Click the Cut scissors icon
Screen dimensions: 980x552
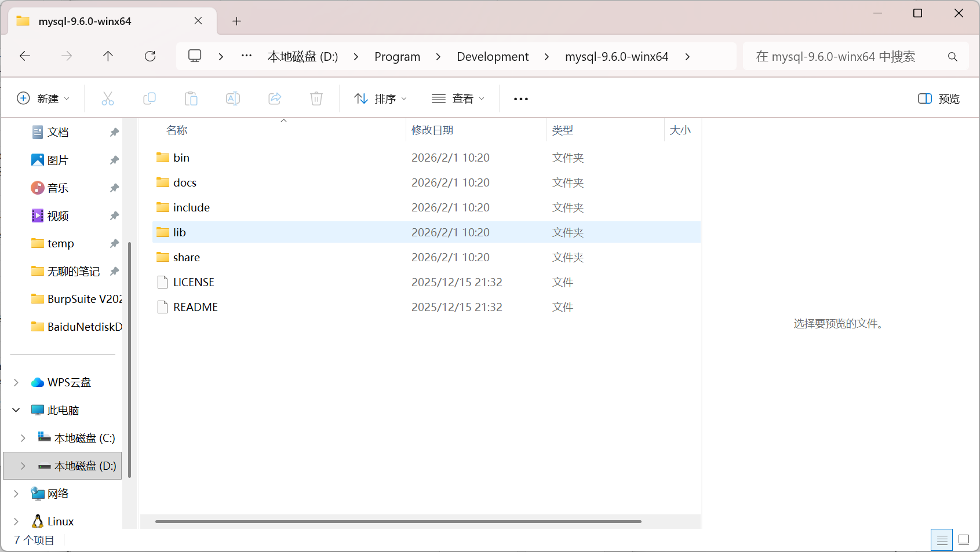point(108,98)
